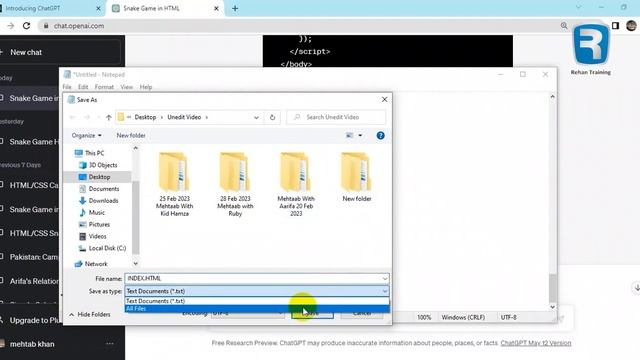Click Upgrade to Plus in sidebar
The width and height of the screenshot is (640, 360).
coord(30,320)
